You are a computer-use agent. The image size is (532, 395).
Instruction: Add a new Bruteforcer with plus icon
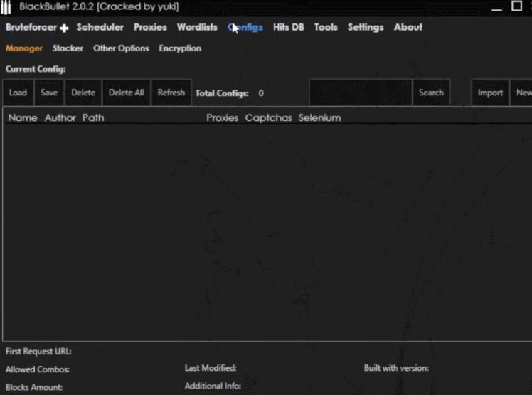point(64,28)
